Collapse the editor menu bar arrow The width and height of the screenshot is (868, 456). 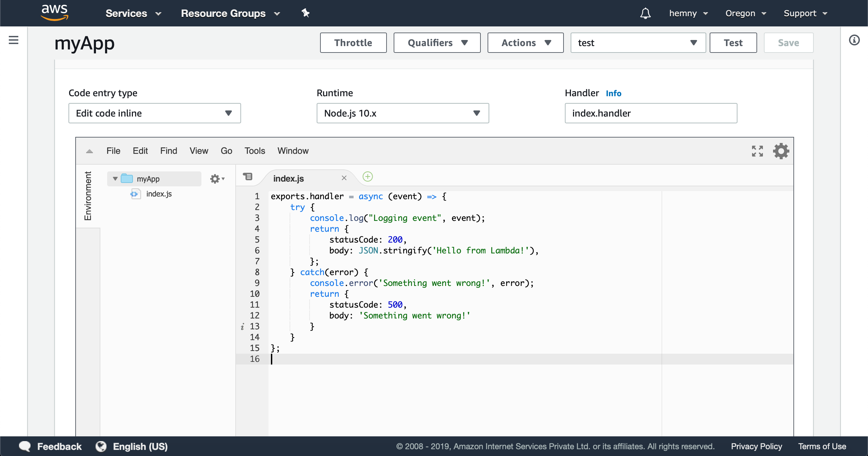(x=90, y=151)
